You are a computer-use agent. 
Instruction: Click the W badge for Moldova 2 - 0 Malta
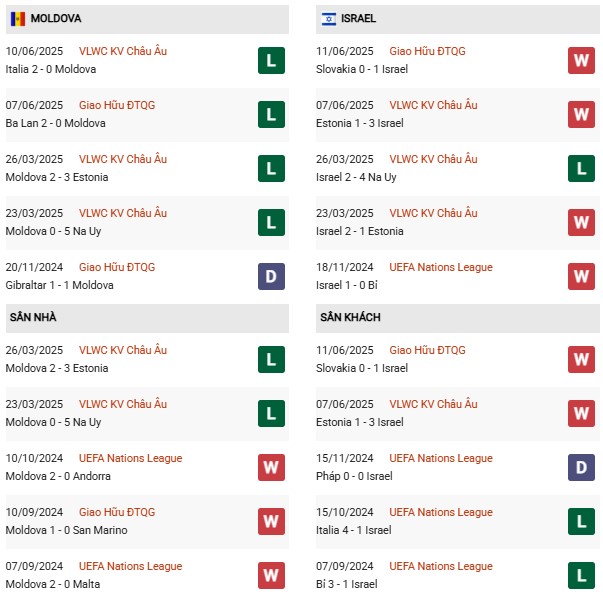(271, 576)
